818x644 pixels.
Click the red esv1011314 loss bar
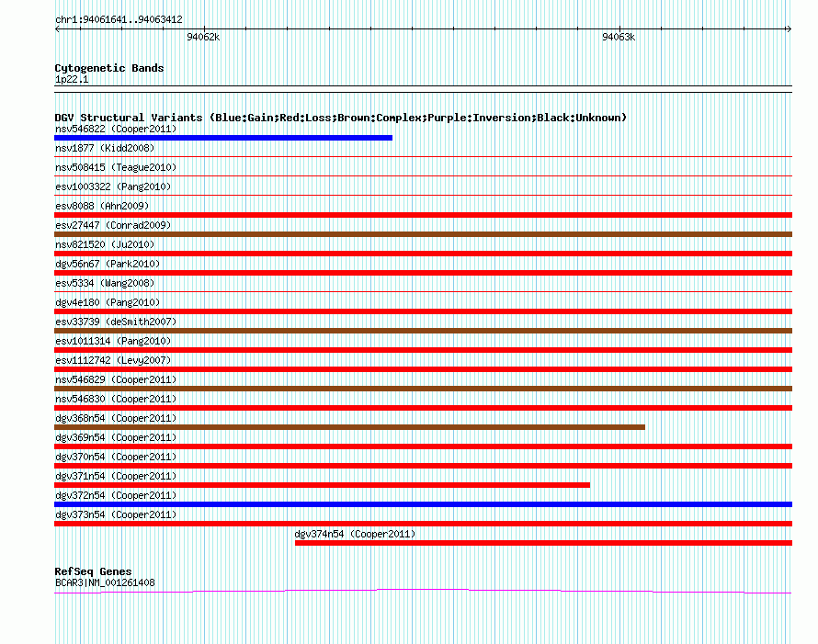click(x=423, y=350)
